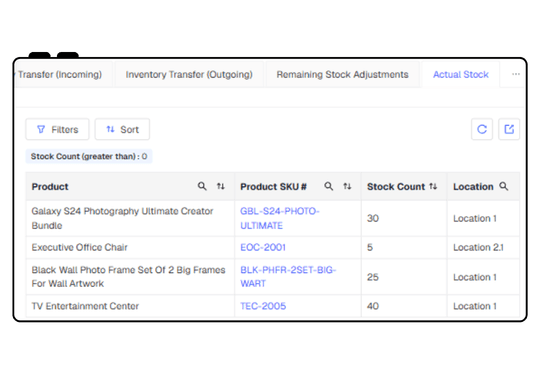
Task: Click the stock count value 30
Action: pos(373,218)
